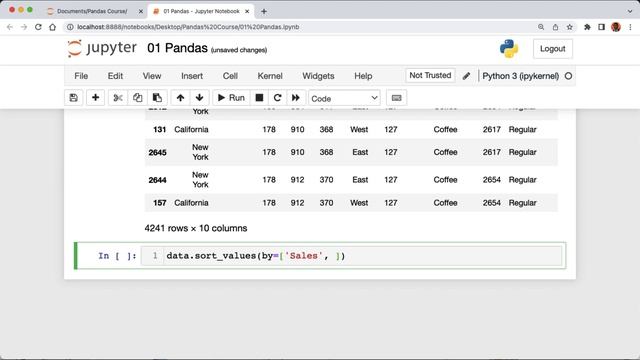Click row index 131 cell
Viewport: 640px width, 360px height.
coord(160,129)
